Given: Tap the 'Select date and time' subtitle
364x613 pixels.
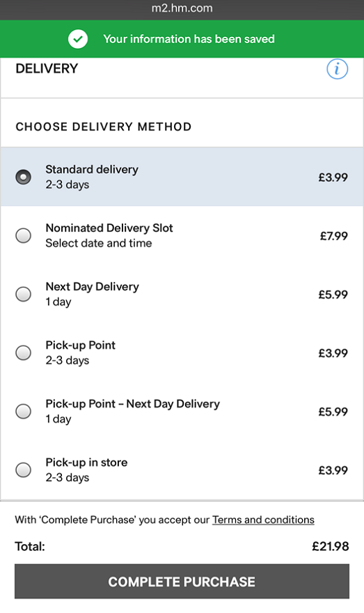Looking at the screenshot, I should click(x=99, y=243).
